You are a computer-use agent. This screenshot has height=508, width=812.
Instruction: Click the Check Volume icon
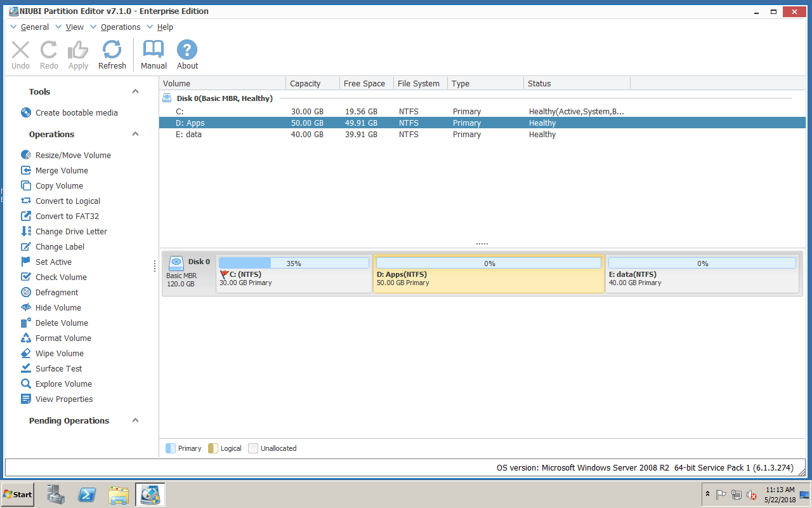point(26,277)
